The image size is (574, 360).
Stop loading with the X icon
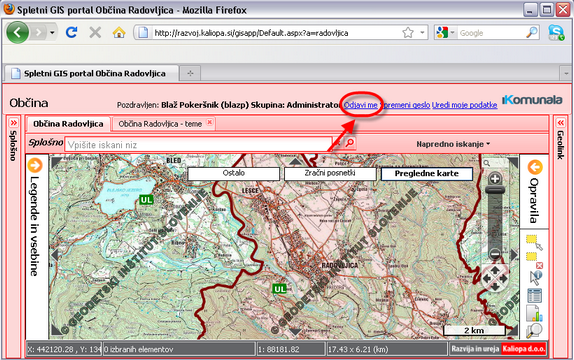point(95,33)
